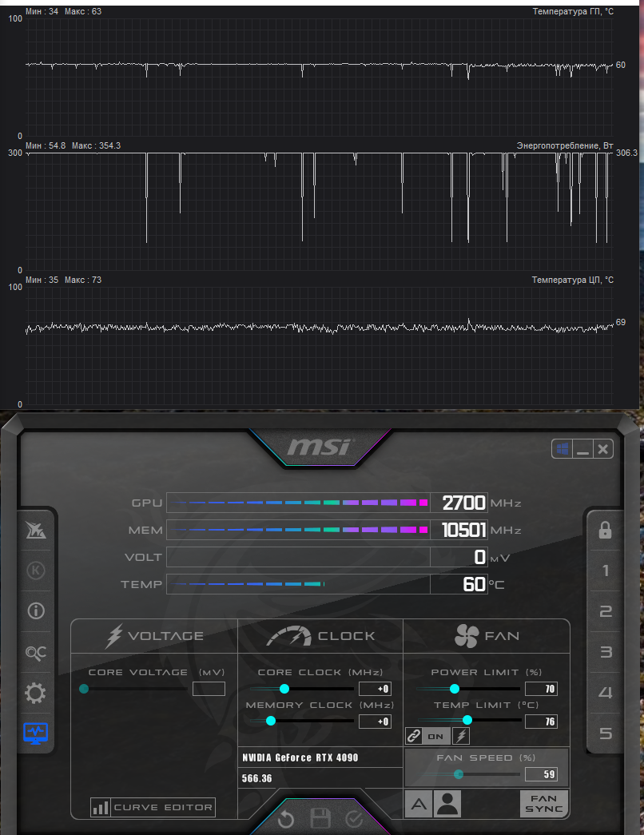Image resolution: width=644 pixels, height=835 pixels.
Task: Click the VOLTAGE section header
Action: 154,636
